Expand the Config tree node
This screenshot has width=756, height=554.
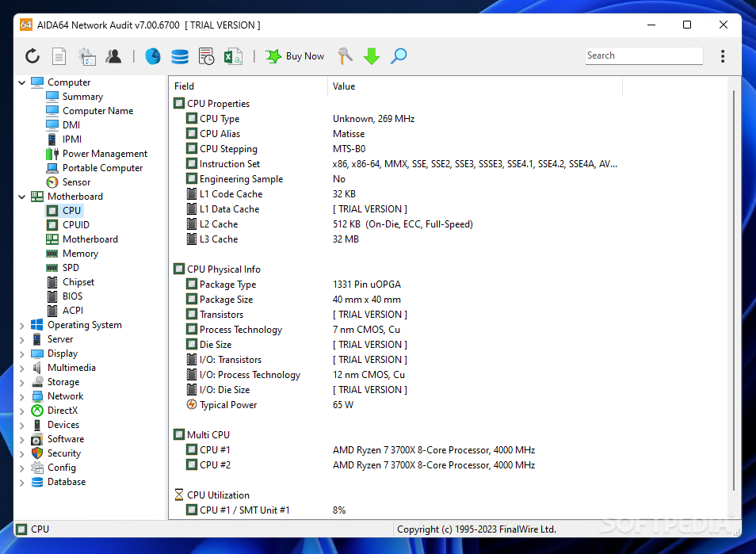[x=21, y=468]
